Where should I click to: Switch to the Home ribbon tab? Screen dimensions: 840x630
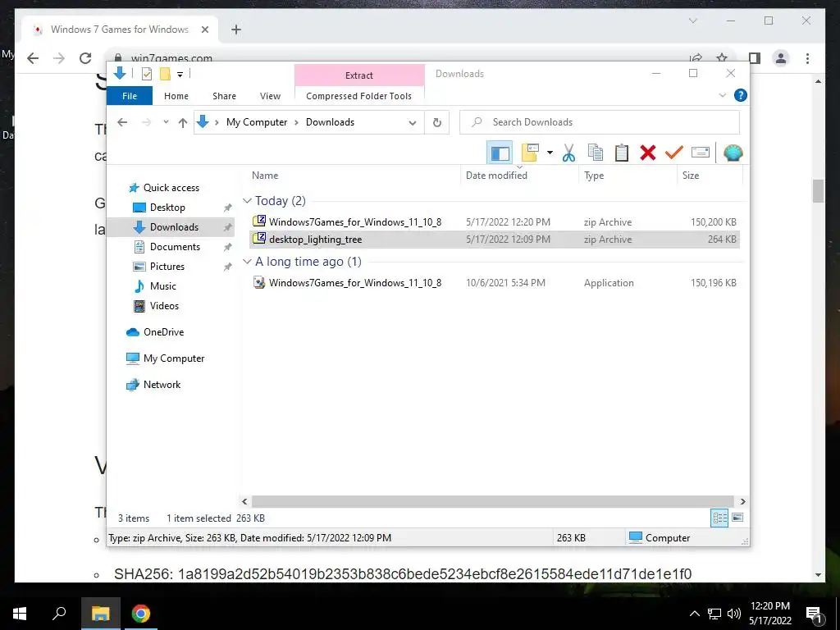176,96
